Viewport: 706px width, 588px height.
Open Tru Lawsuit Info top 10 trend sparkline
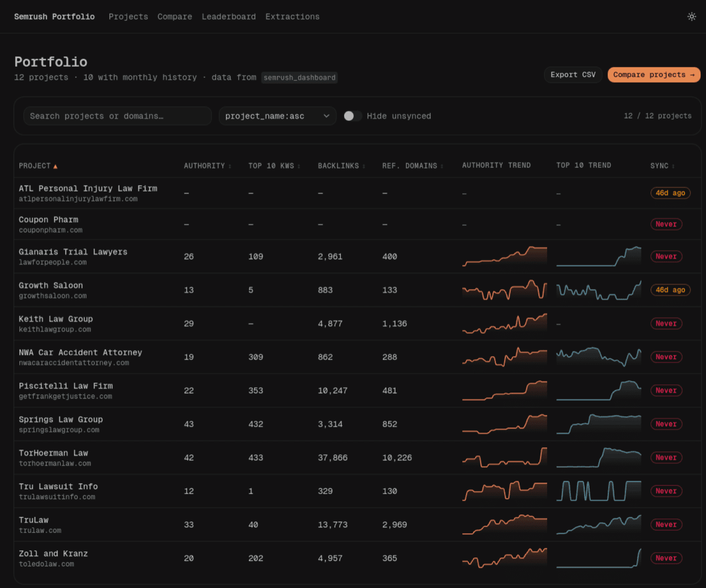(599, 491)
